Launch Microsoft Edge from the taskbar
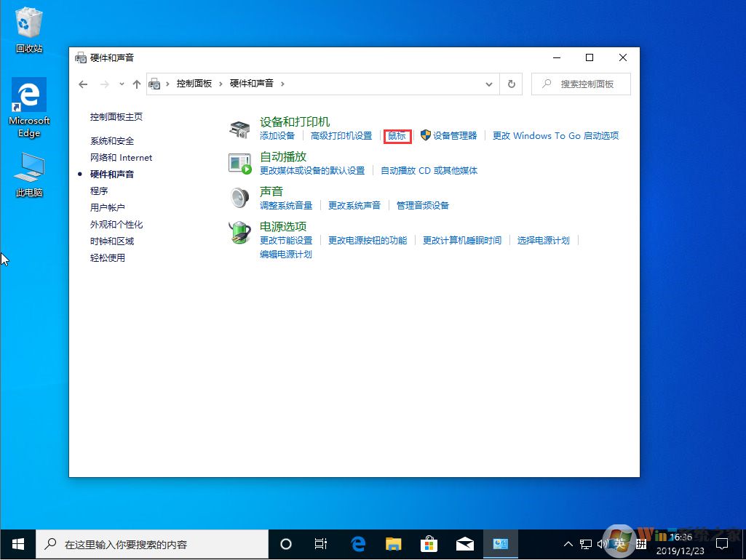Screen dimensions: 746x560 [x=357, y=543]
